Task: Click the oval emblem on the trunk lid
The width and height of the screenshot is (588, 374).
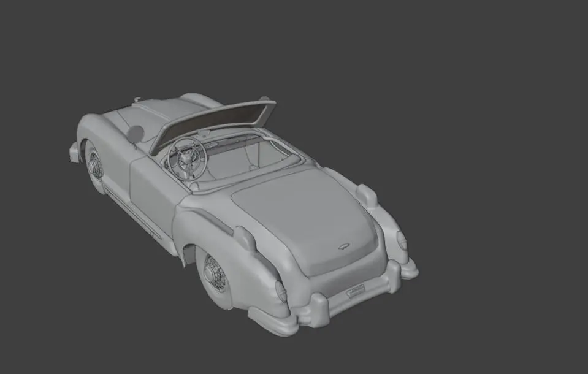Action: (344, 246)
